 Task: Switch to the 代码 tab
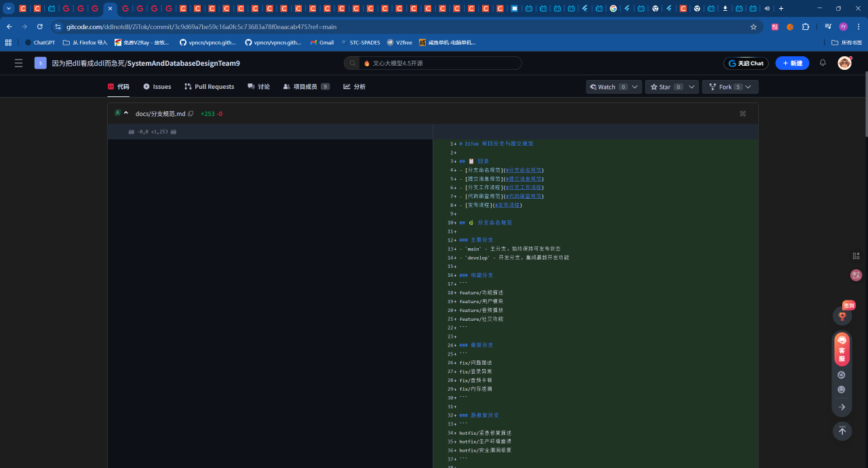[x=118, y=87]
